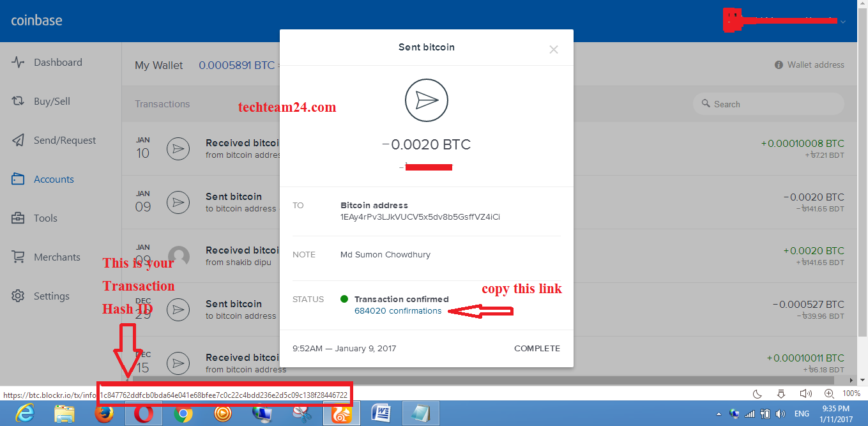Open Settings from the sidebar
Screen dimensions: 868x426
pos(40,296)
